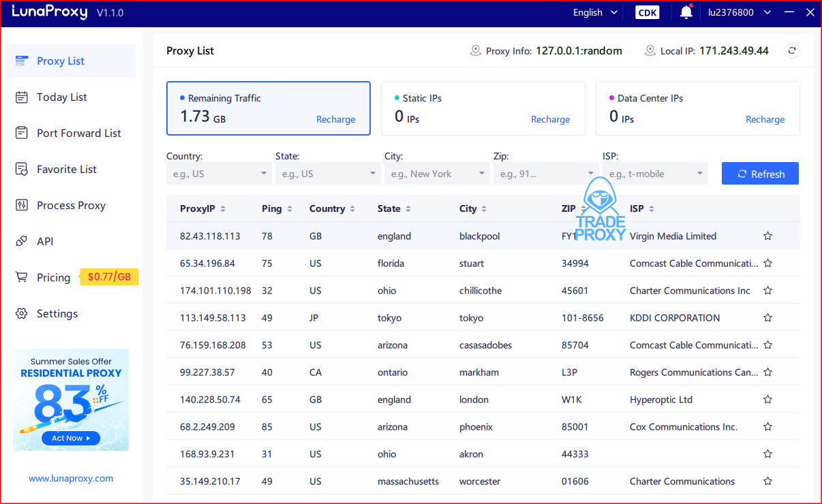Recharge Data Center IPs
Viewport: 822px width, 504px height.
(765, 119)
